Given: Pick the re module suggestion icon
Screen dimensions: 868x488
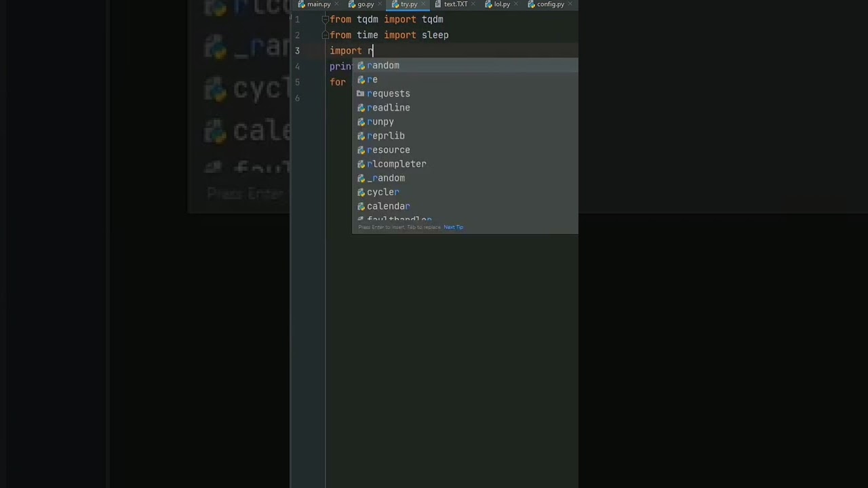Looking at the screenshot, I should [361, 80].
